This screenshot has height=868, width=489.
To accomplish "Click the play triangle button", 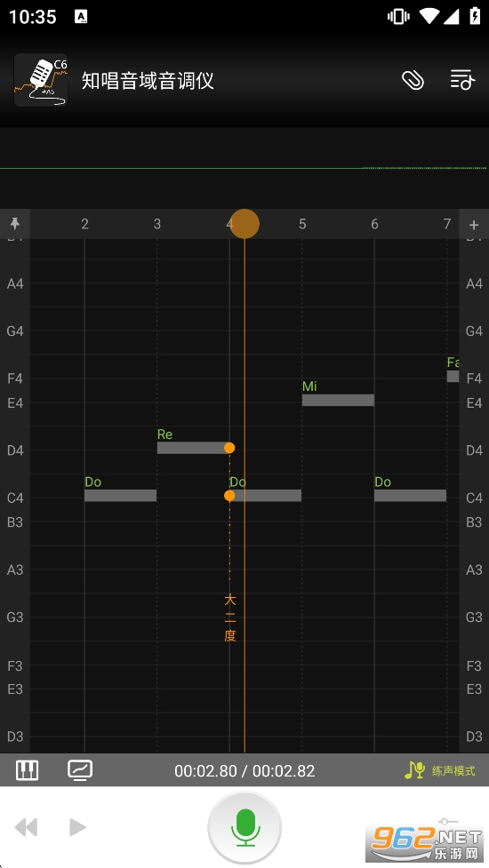I will coord(77,828).
